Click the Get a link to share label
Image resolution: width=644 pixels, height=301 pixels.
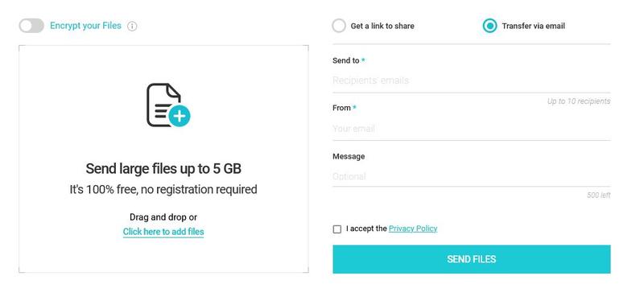click(x=382, y=26)
